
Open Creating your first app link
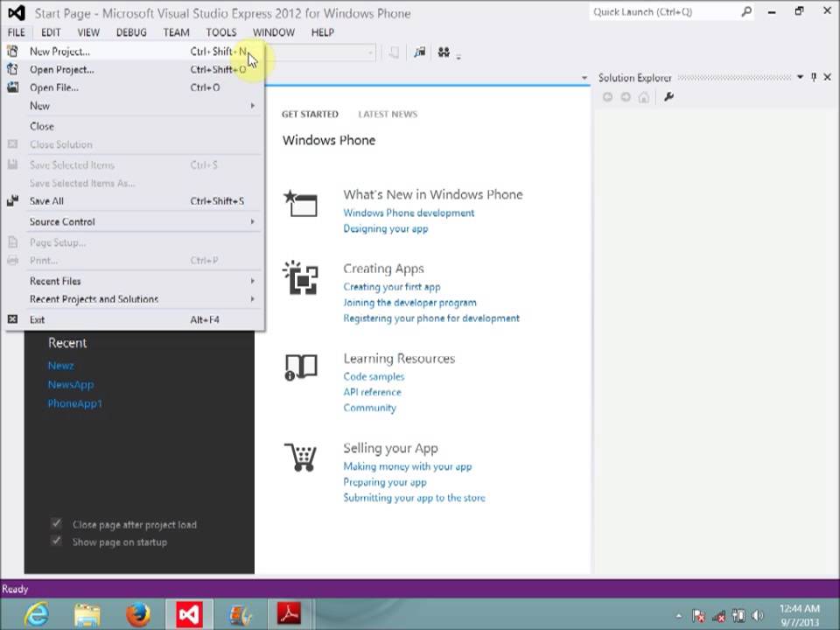coord(392,287)
